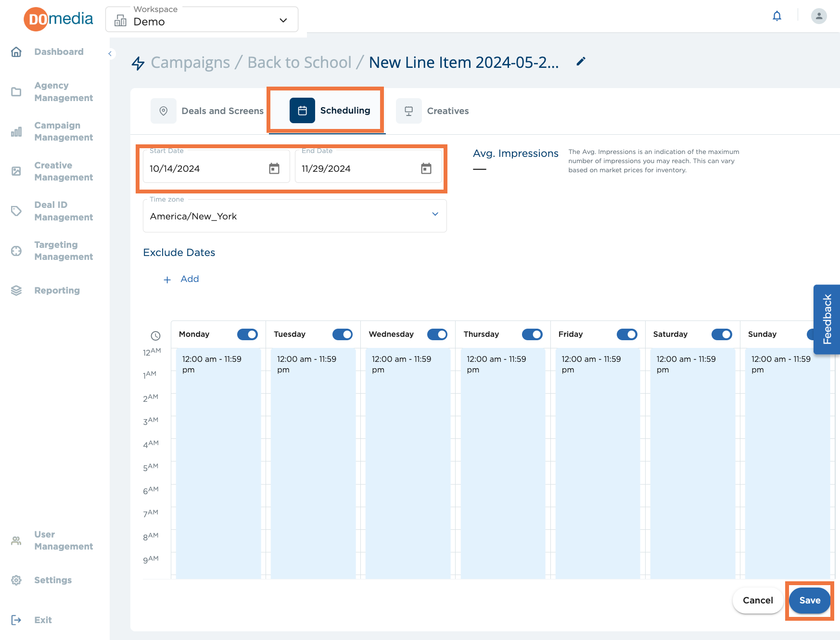Collapse the sidebar with chevron
The image size is (840, 640).
110,54
